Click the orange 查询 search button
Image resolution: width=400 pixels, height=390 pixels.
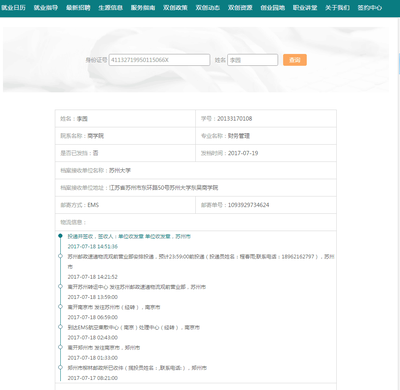[295, 60]
